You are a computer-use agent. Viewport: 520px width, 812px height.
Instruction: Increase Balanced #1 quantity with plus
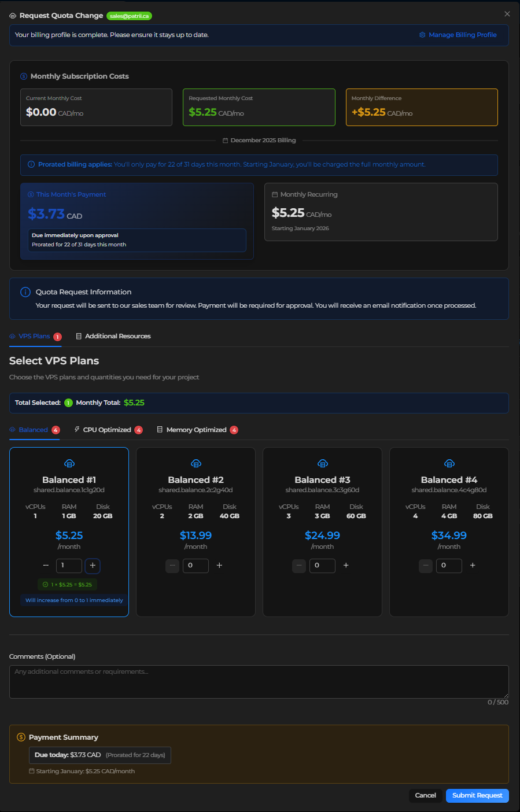tap(93, 565)
